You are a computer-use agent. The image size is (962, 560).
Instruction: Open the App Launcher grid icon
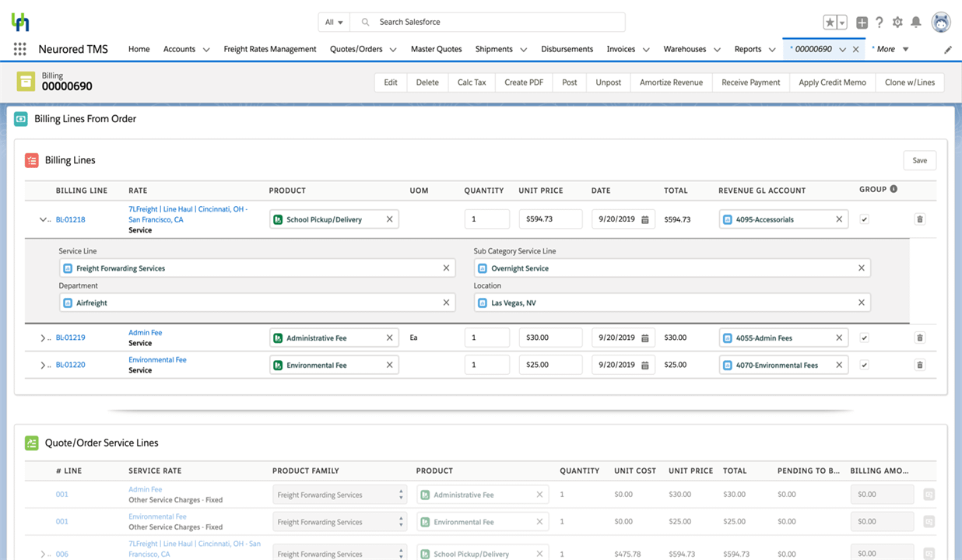20,49
